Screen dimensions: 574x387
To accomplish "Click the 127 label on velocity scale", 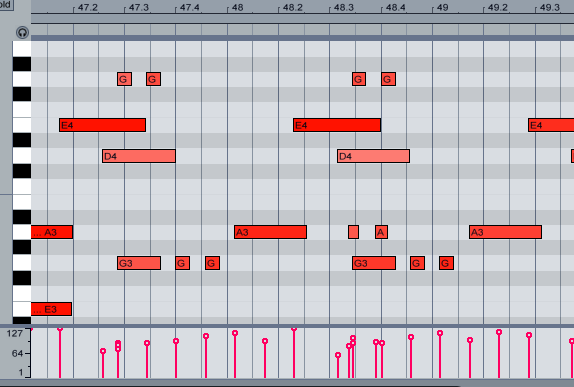I will tap(15, 333).
